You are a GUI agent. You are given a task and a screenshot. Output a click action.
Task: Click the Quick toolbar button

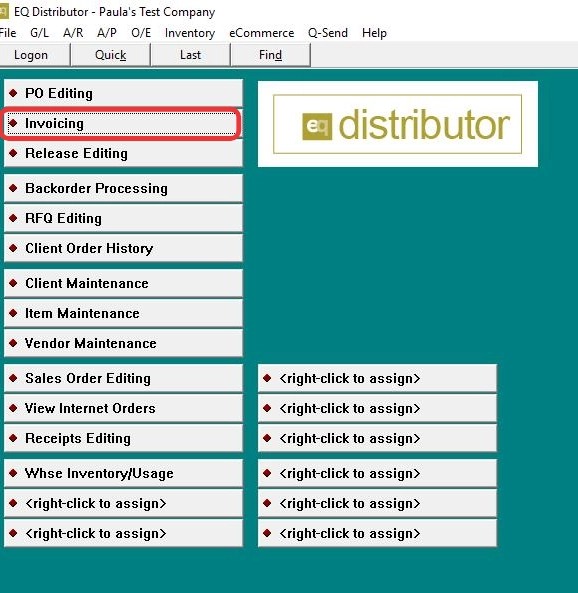(110, 55)
